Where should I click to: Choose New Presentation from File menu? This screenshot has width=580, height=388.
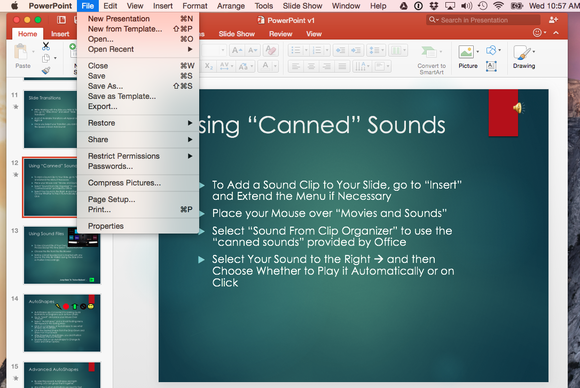click(138, 18)
